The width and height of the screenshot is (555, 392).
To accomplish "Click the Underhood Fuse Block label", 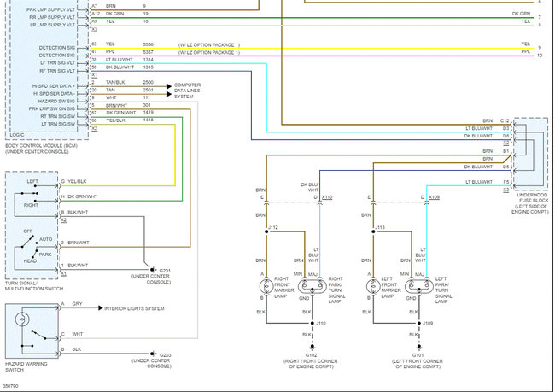I will [530, 203].
